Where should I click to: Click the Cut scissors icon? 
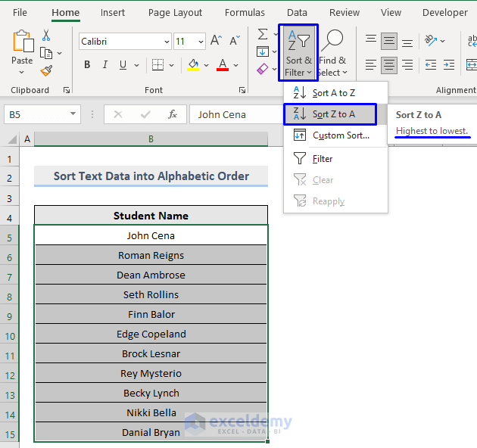[x=46, y=36]
